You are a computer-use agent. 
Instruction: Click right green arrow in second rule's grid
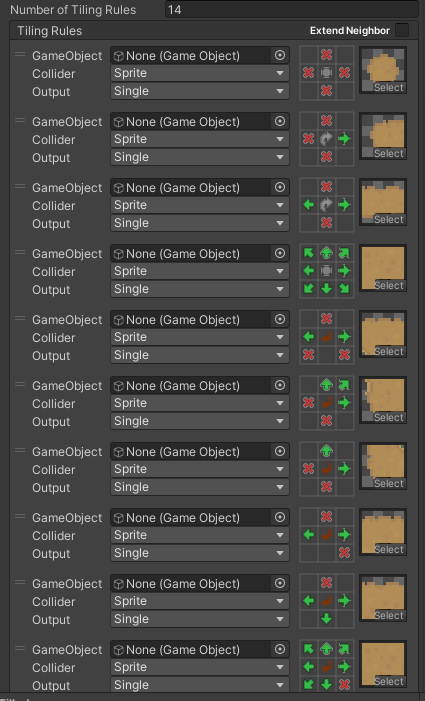tap(345, 139)
